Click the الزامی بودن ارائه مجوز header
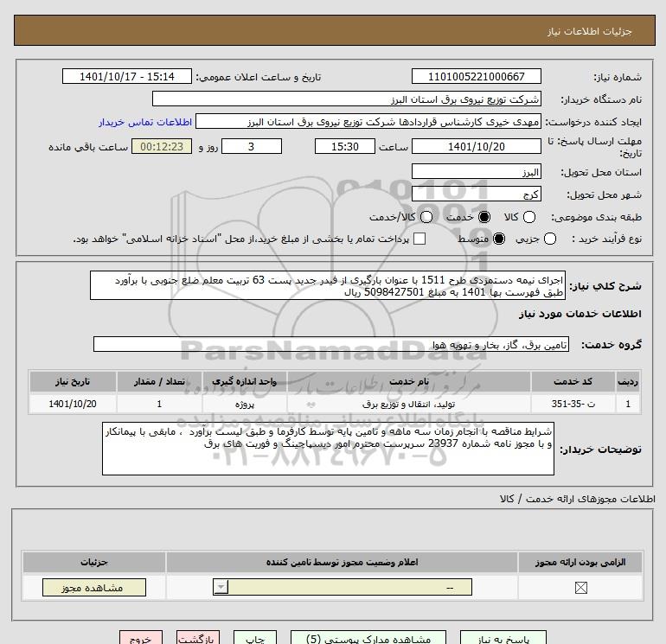Screen dimensions: 666x644 pyautogui.click(x=580, y=562)
